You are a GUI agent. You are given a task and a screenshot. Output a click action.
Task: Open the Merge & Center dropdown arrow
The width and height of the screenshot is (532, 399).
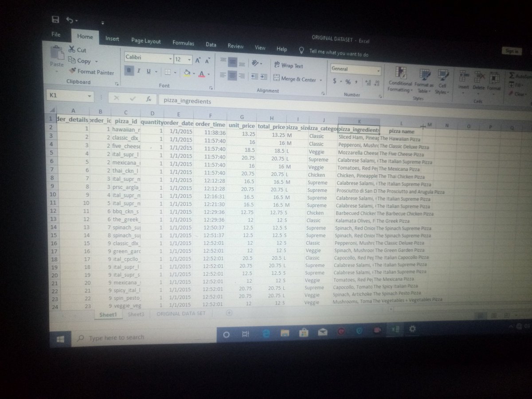point(321,80)
